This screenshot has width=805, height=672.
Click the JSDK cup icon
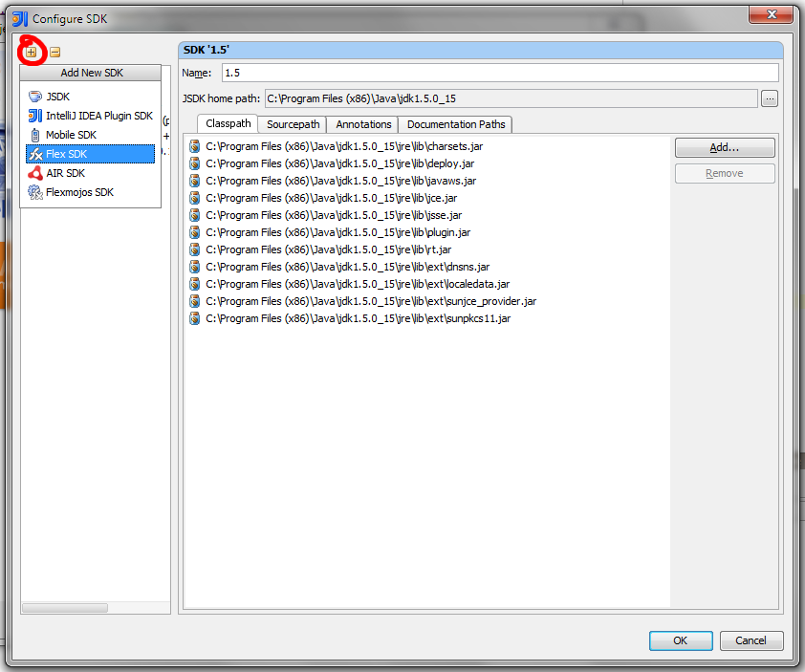pyautogui.click(x=35, y=97)
